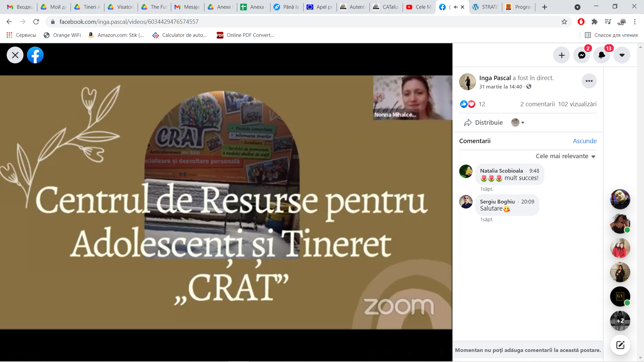Open the notifications bell with 13 alerts
The width and height of the screenshot is (644, 362).
(601, 55)
